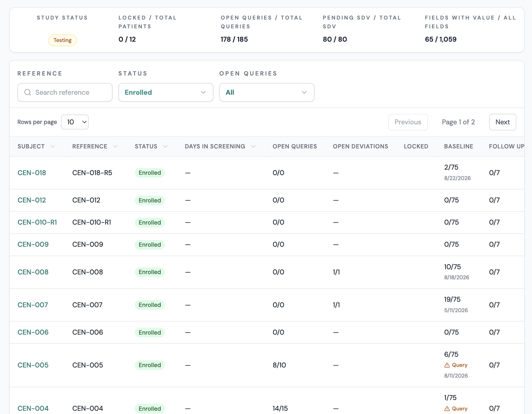Click the Query label under CEN-004 baseline
This screenshot has height=414, width=532.
(x=460, y=409)
